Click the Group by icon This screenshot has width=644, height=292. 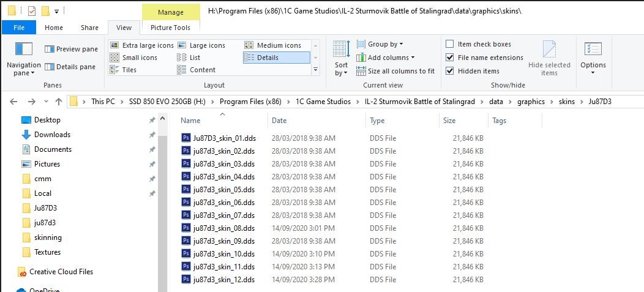(x=361, y=44)
